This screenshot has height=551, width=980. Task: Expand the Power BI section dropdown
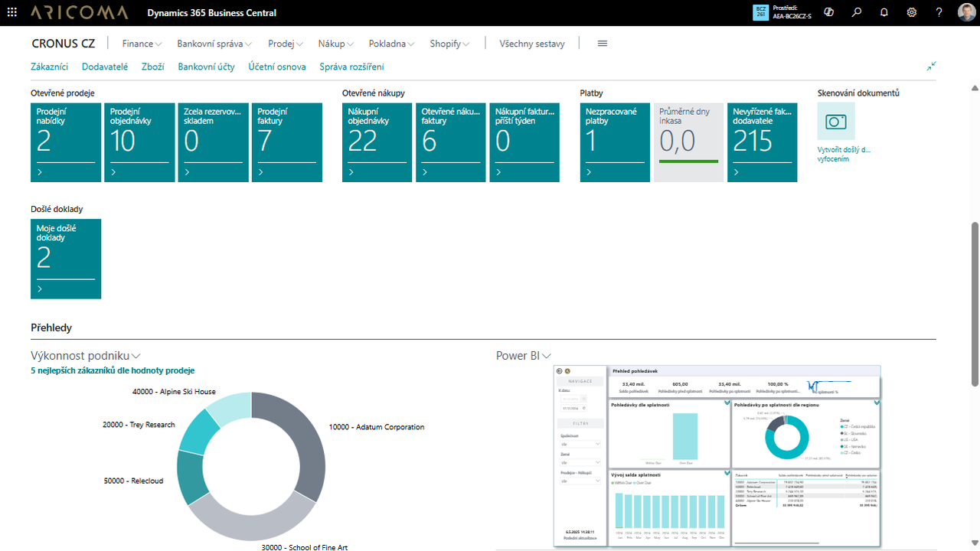[545, 355]
